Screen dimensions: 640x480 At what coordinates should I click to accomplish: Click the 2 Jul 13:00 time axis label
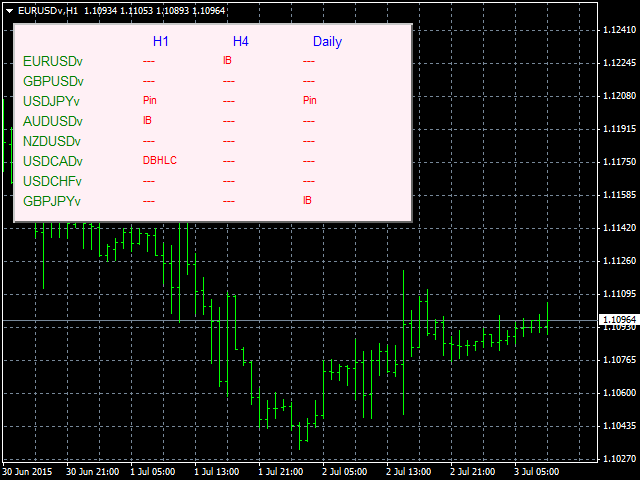tap(409, 472)
